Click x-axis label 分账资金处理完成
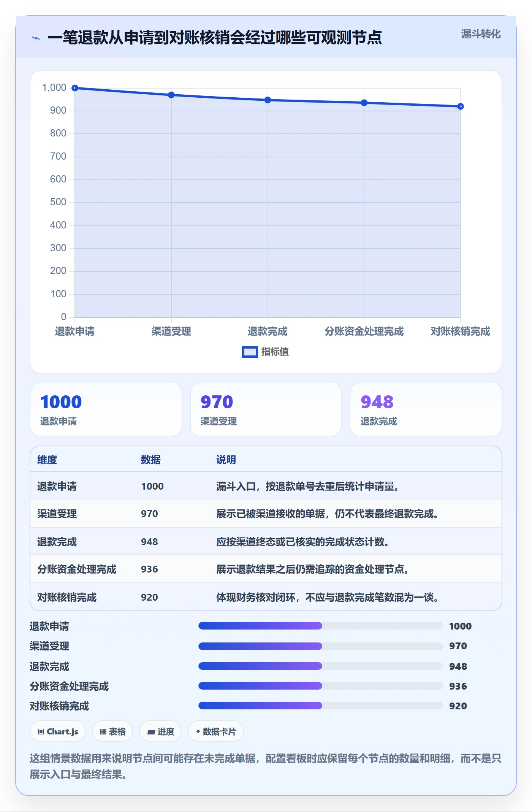The height and width of the screenshot is (812, 532). pos(364,331)
